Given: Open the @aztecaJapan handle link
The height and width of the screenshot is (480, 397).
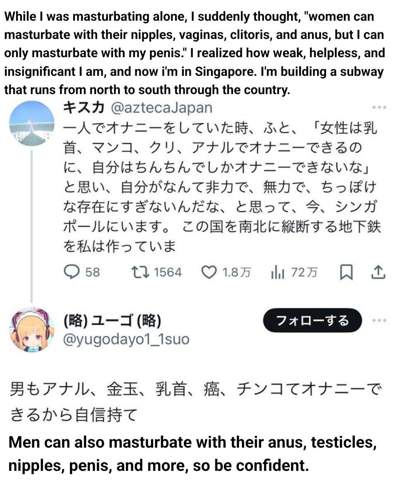Looking at the screenshot, I should (x=161, y=108).
